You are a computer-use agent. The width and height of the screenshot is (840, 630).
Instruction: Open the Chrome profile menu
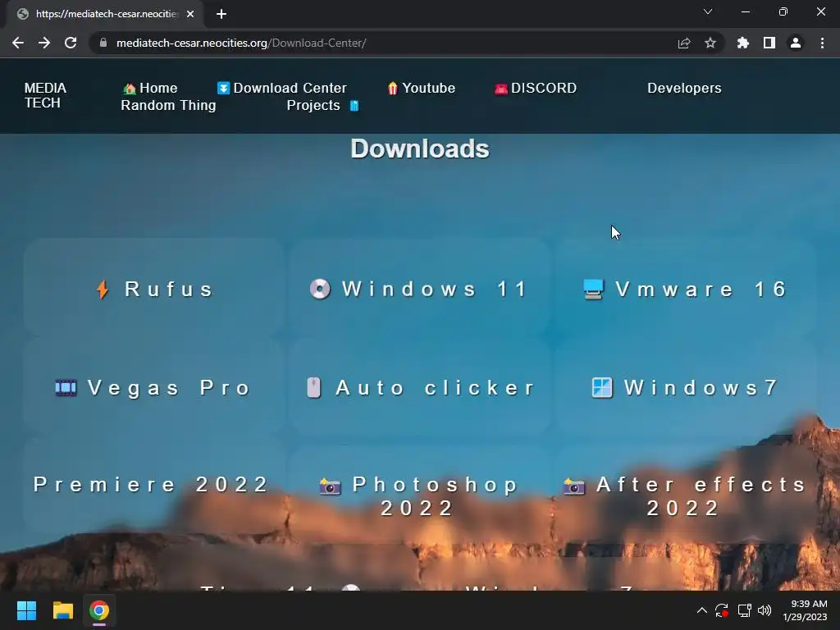[796, 43]
